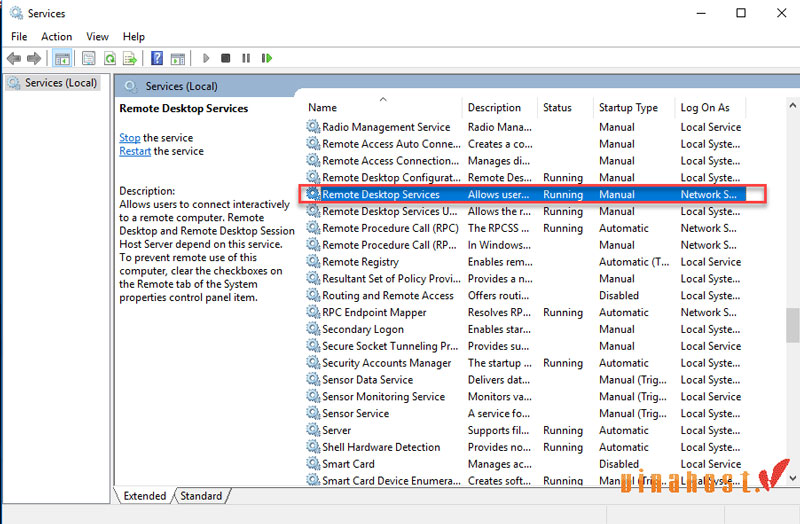Click gear icon beside Sensor Service

pyautogui.click(x=313, y=412)
